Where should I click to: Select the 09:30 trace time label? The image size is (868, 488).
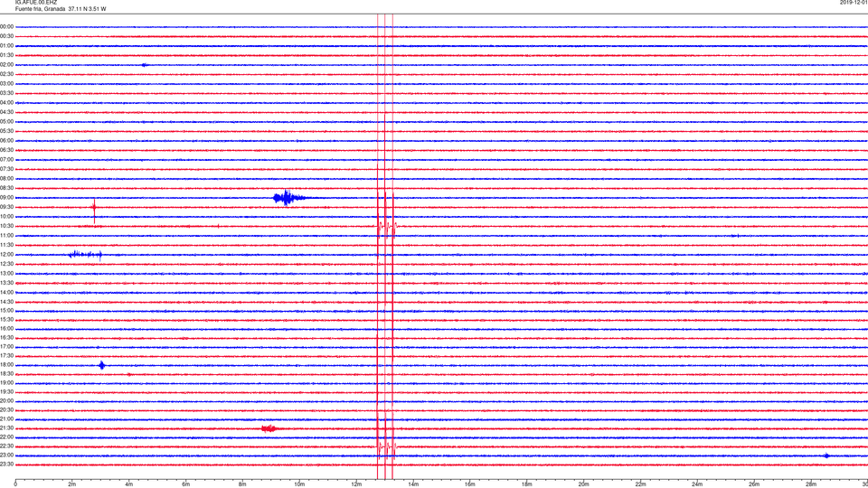(7, 207)
